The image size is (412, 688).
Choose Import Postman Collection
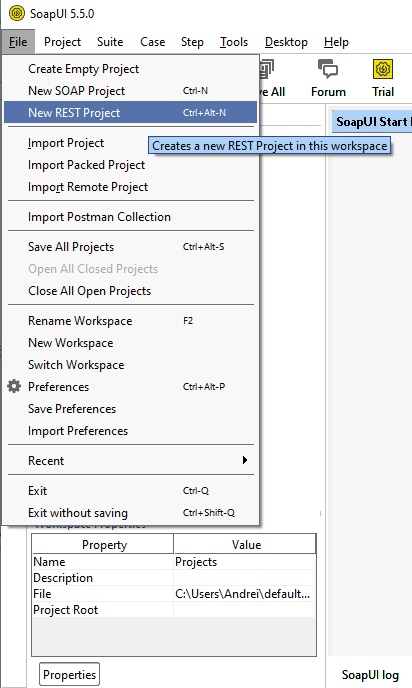(130, 217)
